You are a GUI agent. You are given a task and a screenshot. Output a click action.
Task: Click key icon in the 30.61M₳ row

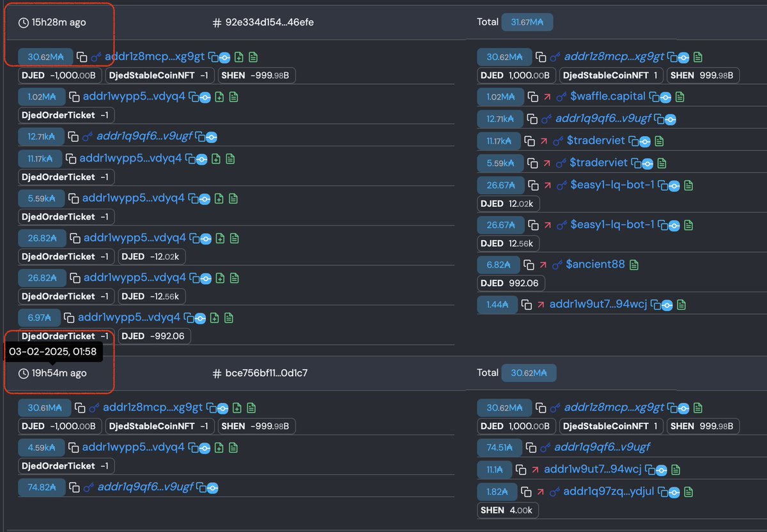94,407
